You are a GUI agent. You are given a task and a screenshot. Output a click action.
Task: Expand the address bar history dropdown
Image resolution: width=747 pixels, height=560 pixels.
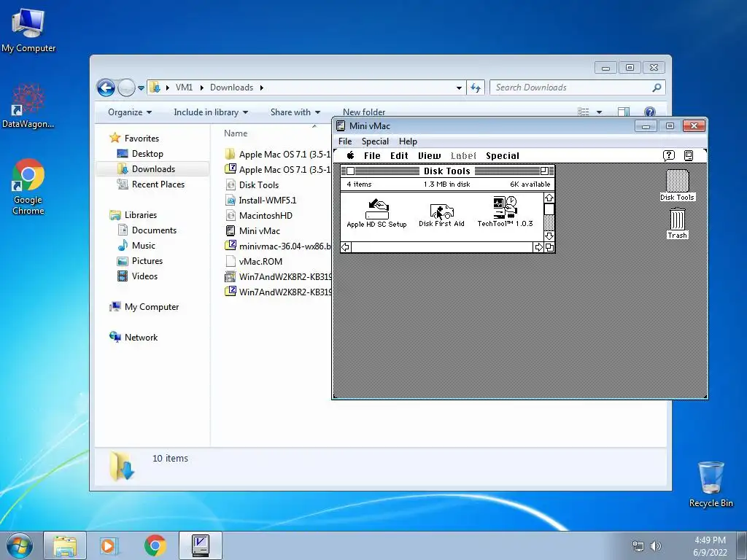click(459, 88)
